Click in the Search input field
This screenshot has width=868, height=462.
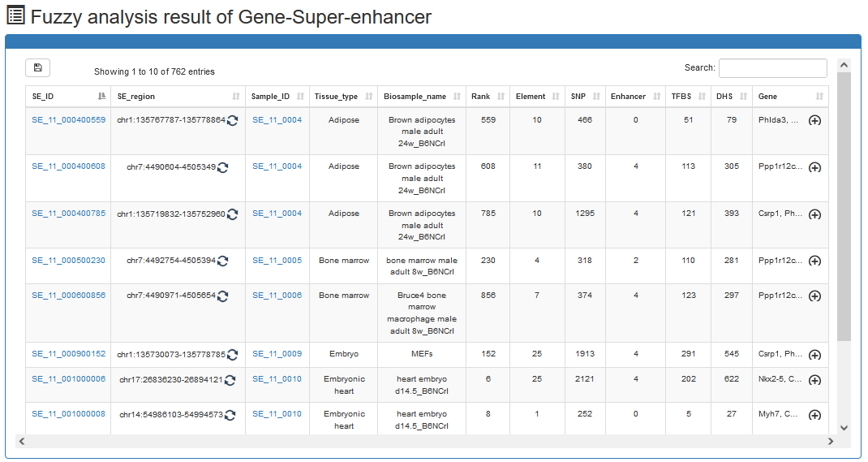click(773, 68)
